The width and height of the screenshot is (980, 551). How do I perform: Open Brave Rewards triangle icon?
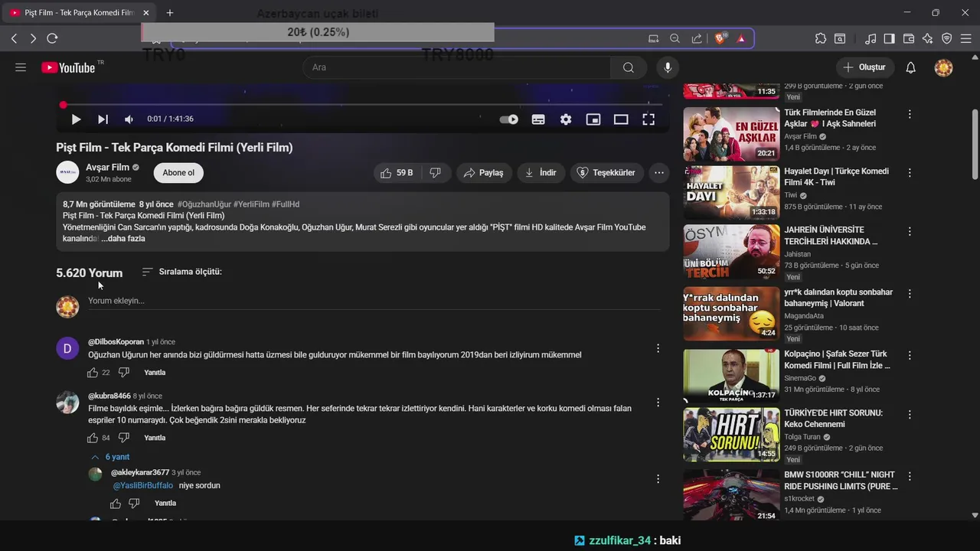[741, 38]
